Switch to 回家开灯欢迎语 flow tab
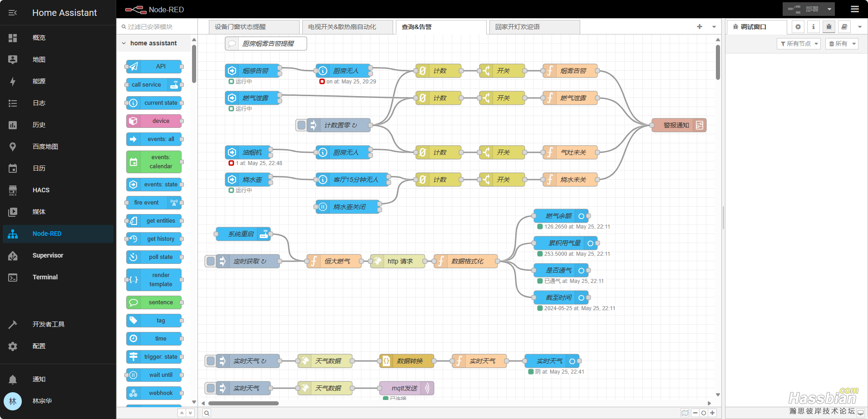 (535, 27)
